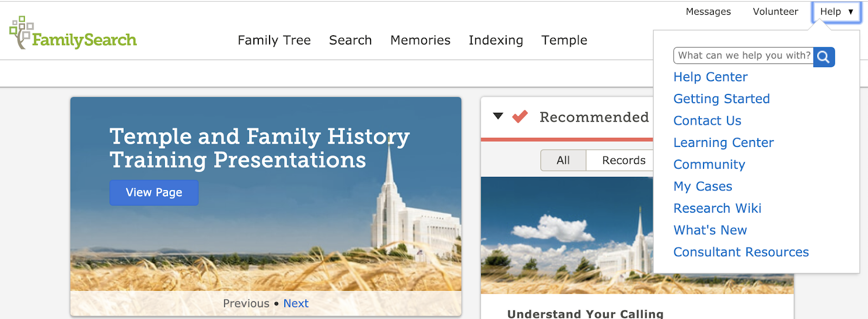Click the Previous slide link
The height and width of the screenshot is (319, 868).
(246, 303)
